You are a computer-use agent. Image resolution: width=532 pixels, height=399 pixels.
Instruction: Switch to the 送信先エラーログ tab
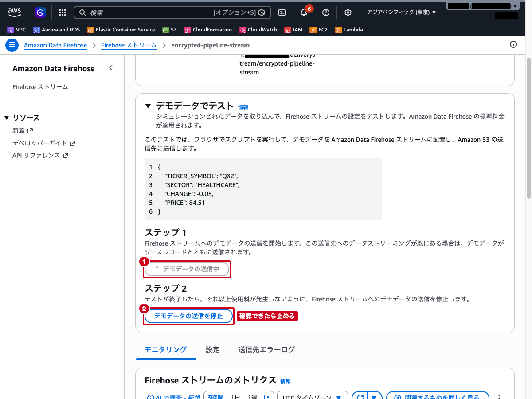click(266, 350)
